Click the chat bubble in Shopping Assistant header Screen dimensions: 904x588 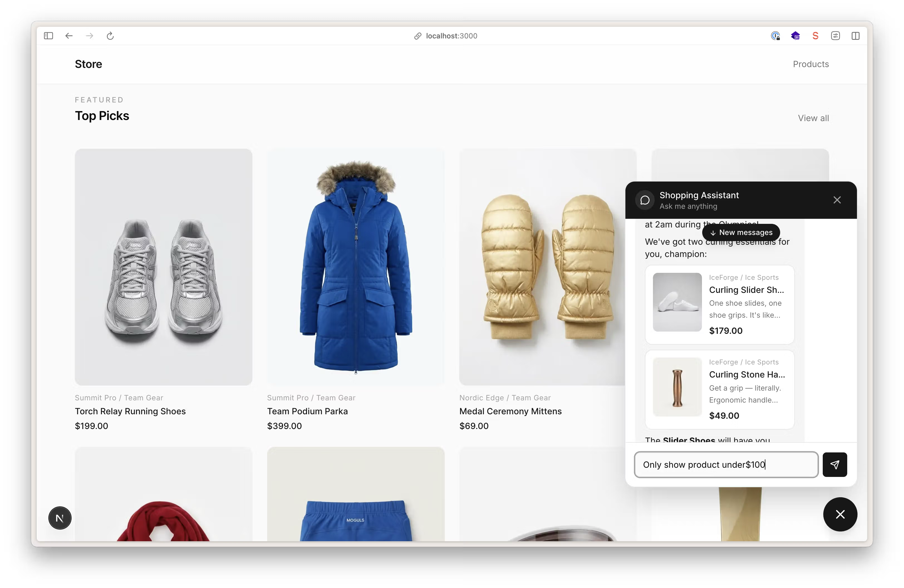coord(645,200)
